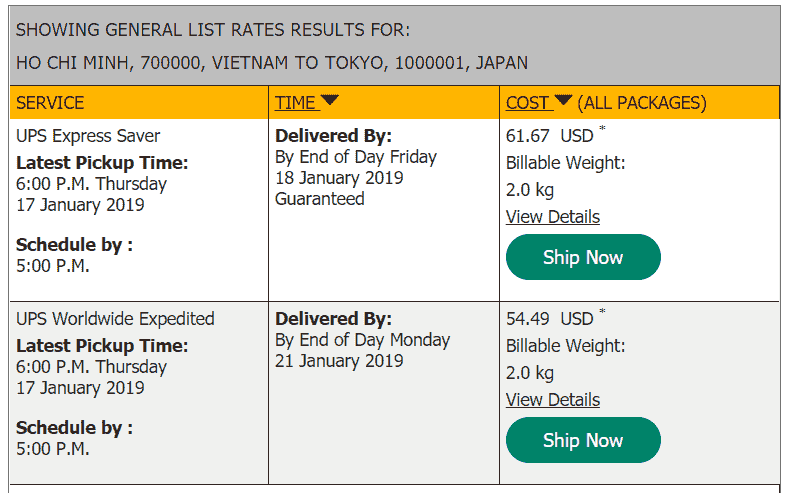Click the (ALL PACKAGES) header label

tap(642, 103)
